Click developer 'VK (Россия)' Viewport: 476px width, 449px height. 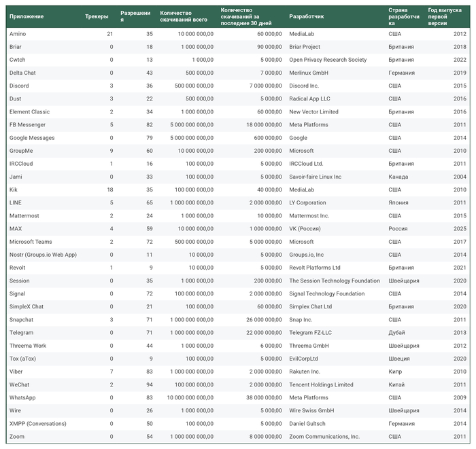(x=305, y=229)
